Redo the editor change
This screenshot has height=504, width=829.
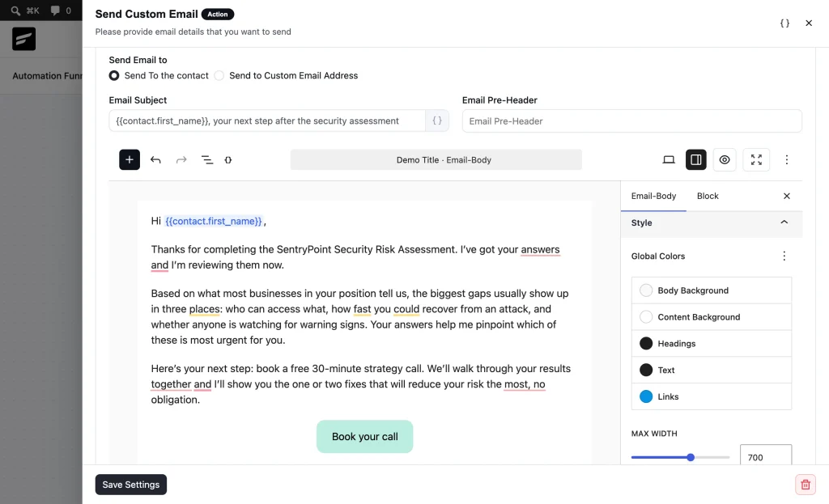(x=181, y=159)
